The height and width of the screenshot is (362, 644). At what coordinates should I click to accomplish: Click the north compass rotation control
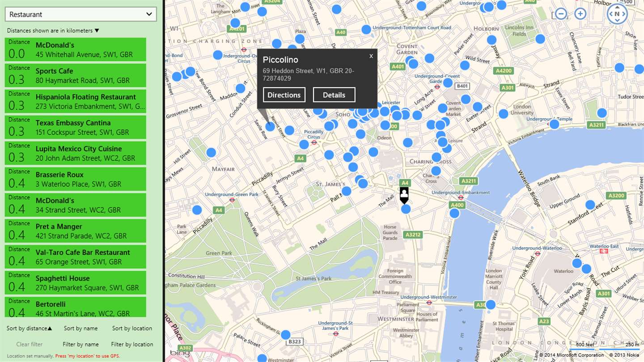coord(617,14)
